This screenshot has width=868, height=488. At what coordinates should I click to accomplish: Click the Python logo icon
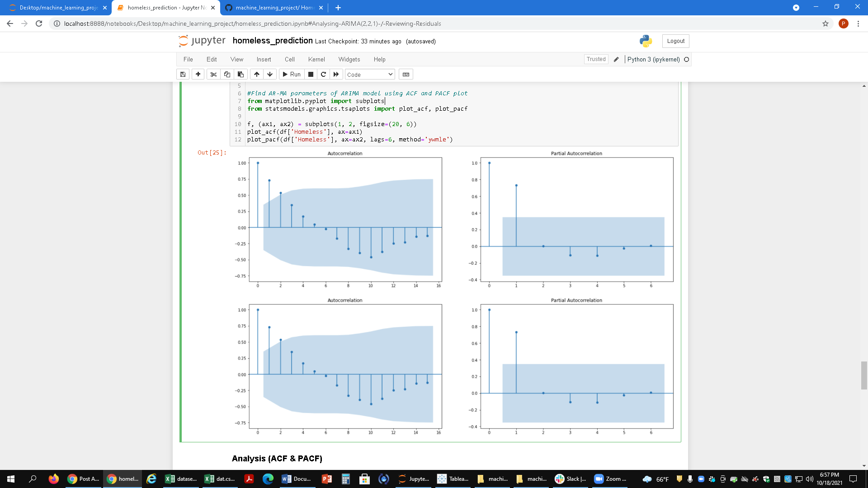[646, 41]
